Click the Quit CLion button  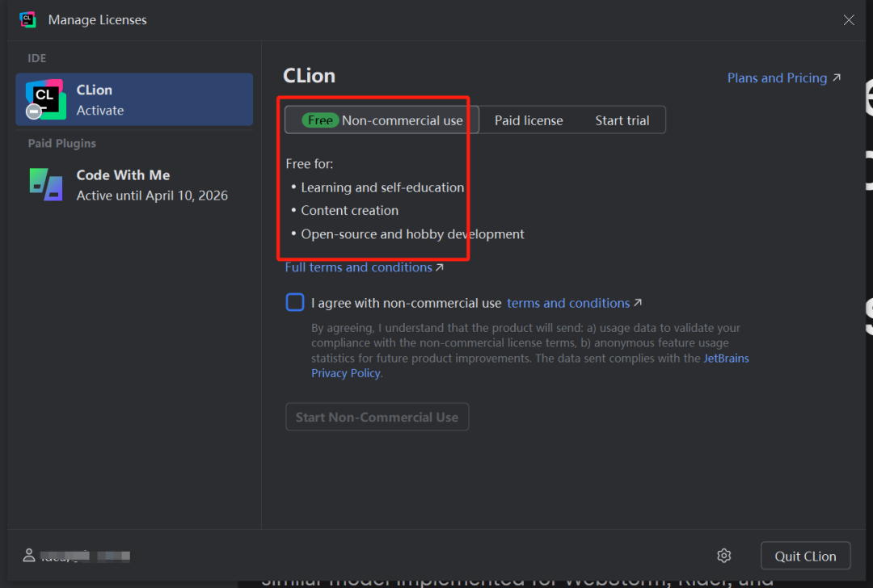[805, 556]
